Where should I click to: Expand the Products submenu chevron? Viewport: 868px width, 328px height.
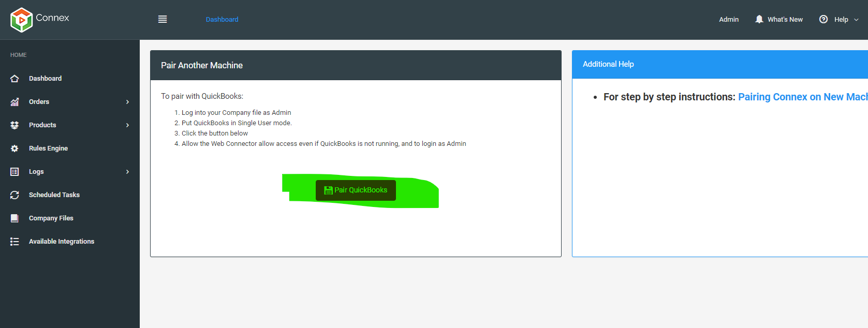[127, 125]
